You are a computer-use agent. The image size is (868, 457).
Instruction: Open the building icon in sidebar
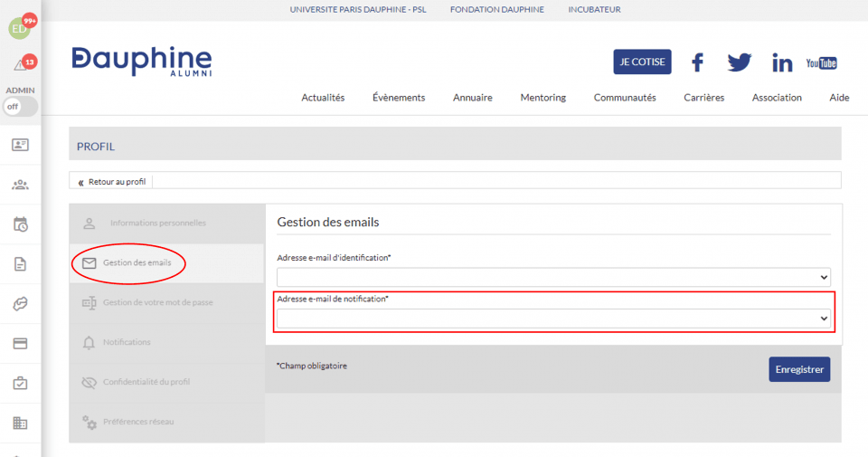[x=21, y=424]
